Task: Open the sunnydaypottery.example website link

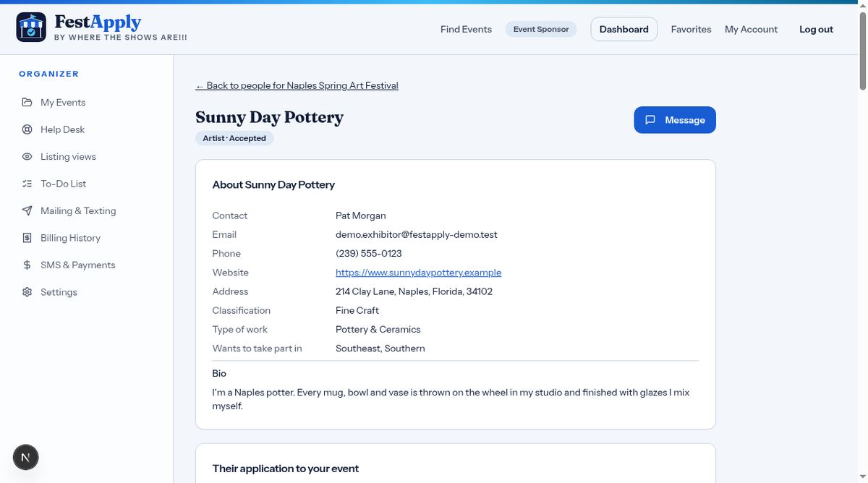Action: (418, 273)
